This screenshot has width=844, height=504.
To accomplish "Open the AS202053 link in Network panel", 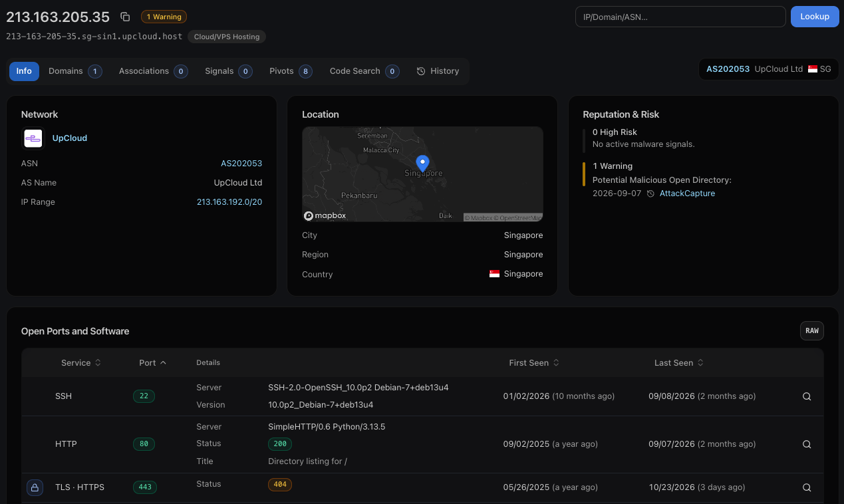I will tap(241, 164).
